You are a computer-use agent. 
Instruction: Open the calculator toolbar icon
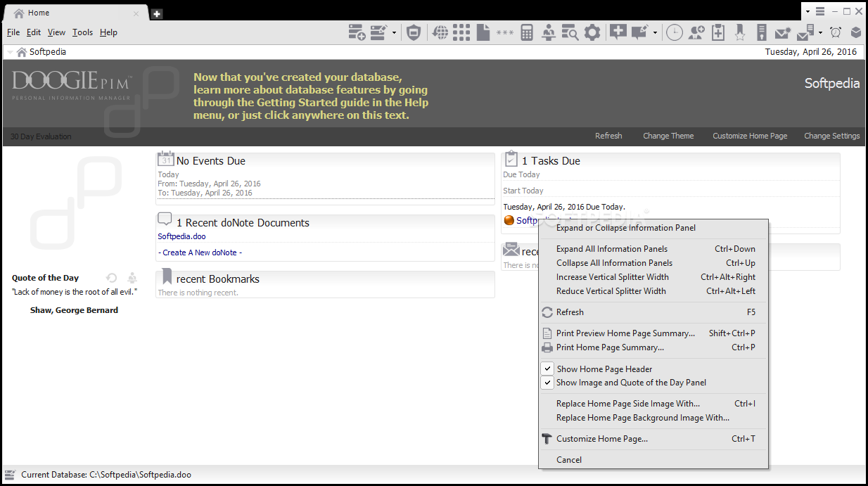tap(527, 32)
